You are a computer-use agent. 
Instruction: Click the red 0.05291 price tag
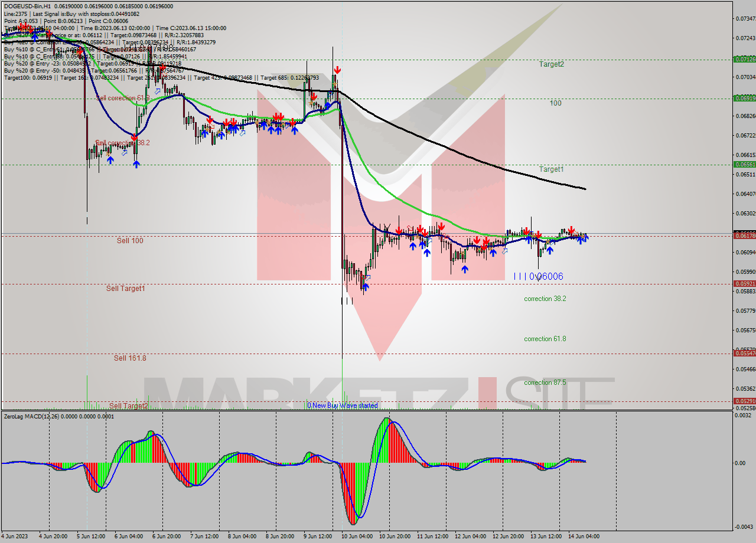coord(744,401)
